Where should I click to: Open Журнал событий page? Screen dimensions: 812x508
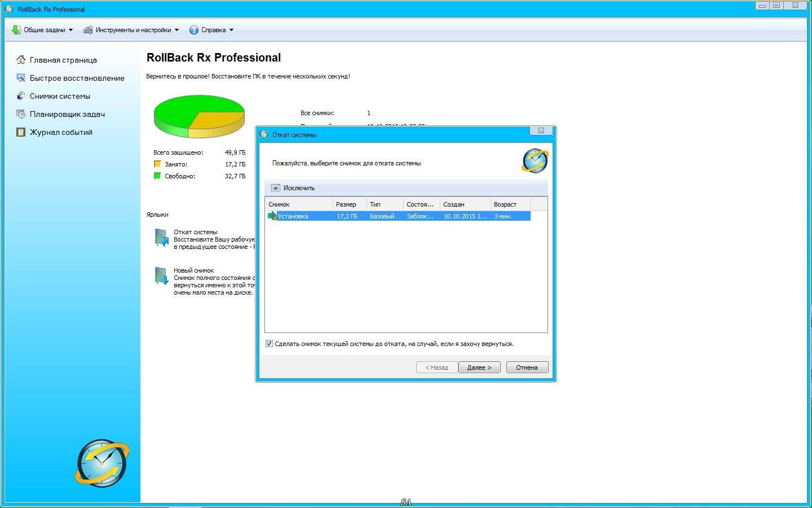pos(61,132)
